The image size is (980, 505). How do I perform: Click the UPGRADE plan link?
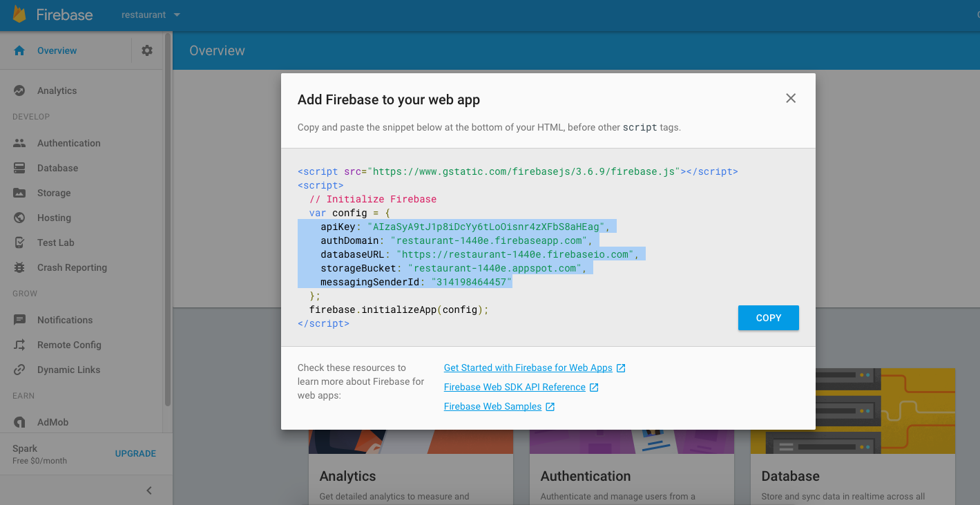(x=135, y=454)
